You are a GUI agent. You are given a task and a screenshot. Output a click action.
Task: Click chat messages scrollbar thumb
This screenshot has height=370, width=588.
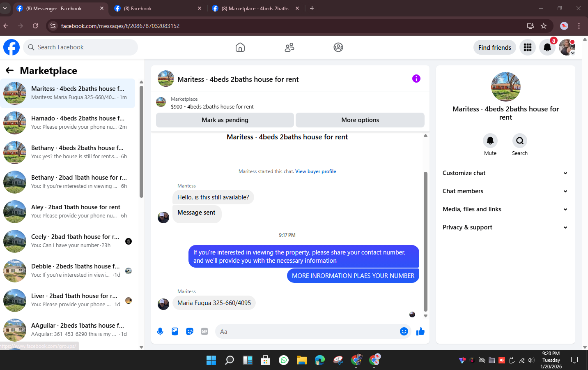pyautogui.click(x=425, y=242)
